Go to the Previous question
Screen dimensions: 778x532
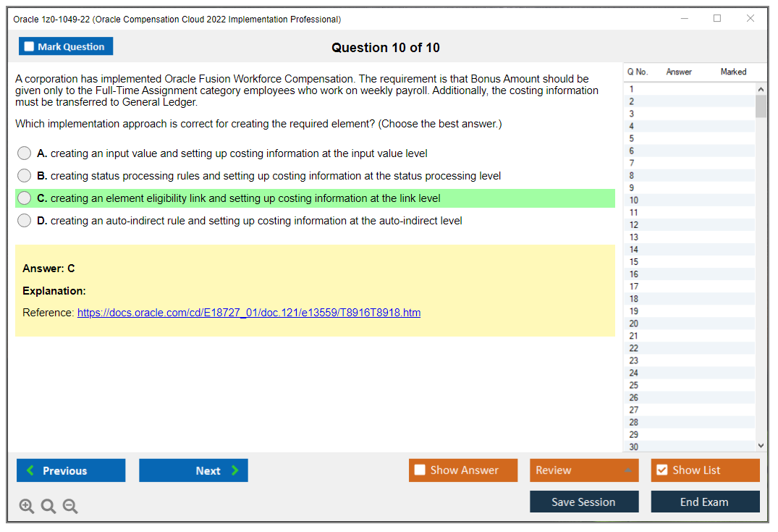tap(71, 470)
